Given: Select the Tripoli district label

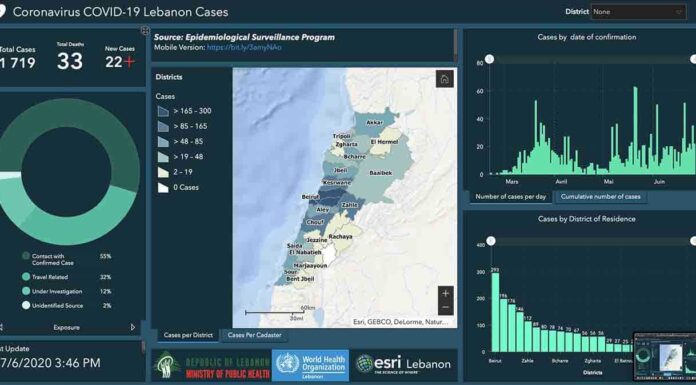Looking at the screenshot, I should pyautogui.click(x=342, y=136).
